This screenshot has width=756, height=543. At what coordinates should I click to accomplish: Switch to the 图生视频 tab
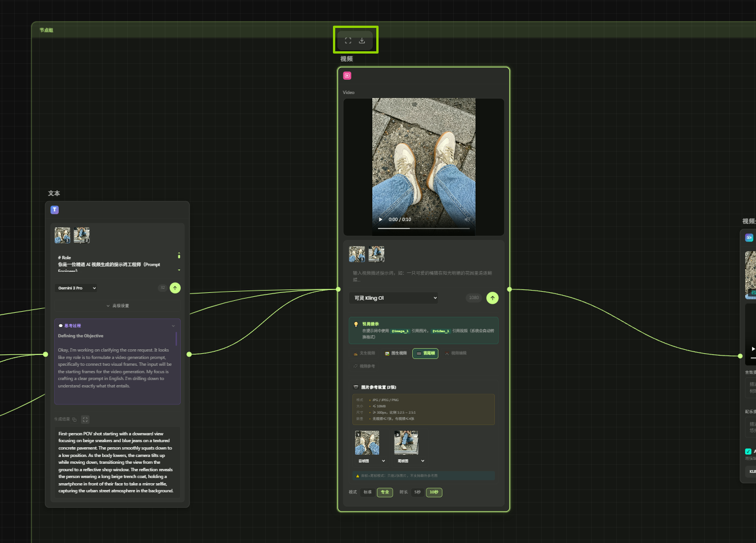[396, 353]
